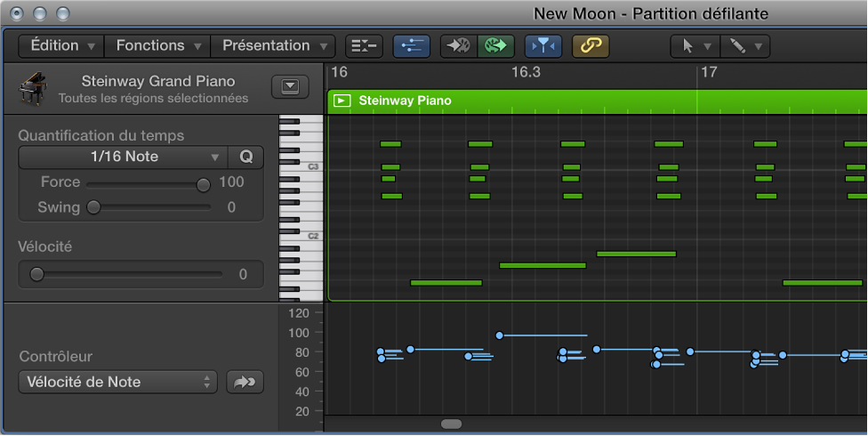This screenshot has width=868, height=436.
Task: Open the Fonctions menu
Action: [157, 46]
